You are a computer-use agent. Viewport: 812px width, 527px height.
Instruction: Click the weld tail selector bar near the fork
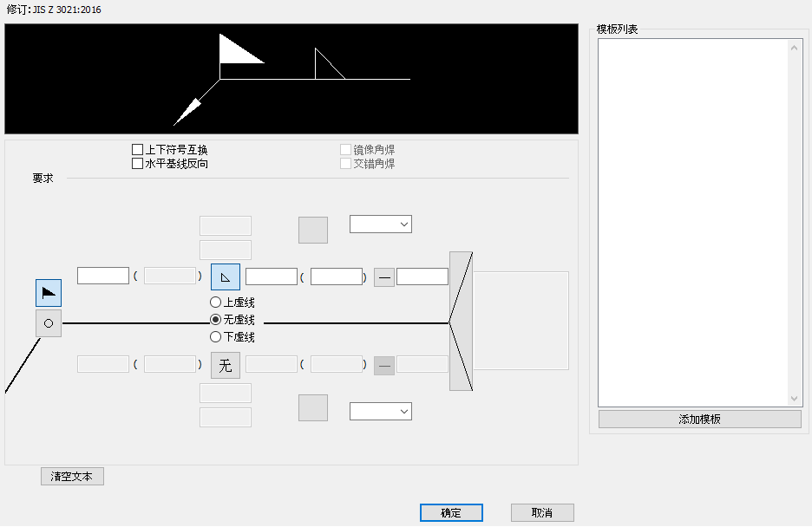coord(461,320)
